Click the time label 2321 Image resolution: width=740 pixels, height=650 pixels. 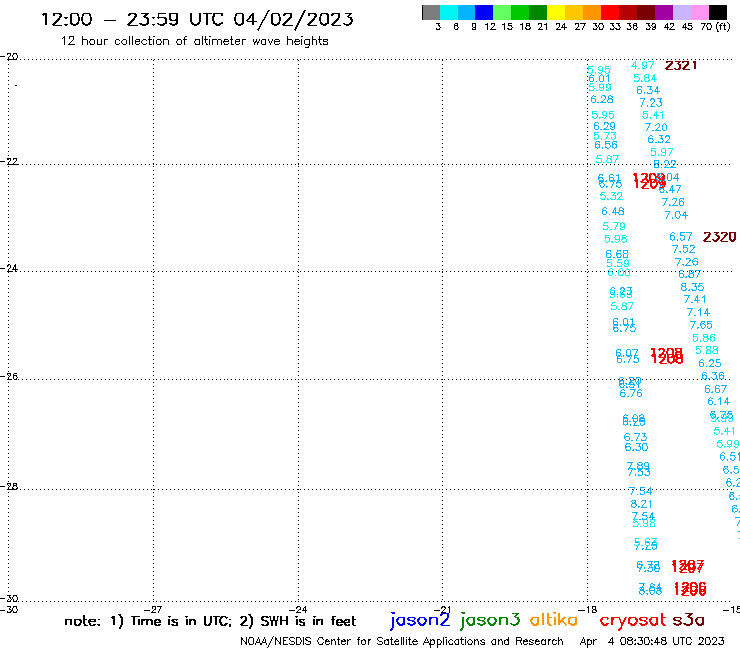pyautogui.click(x=681, y=66)
